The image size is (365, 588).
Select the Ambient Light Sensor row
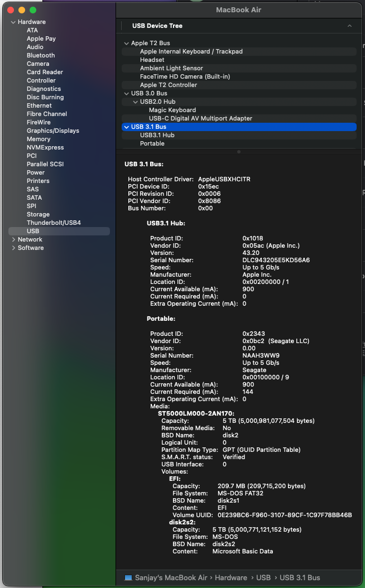tap(239, 68)
